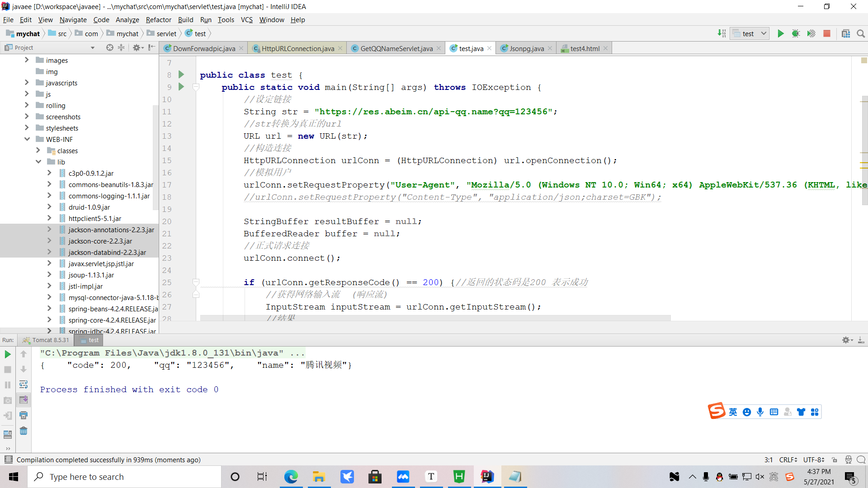Click Collapse All icon in Project panel
The height and width of the screenshot is (488, 868).
click(121, 47)
